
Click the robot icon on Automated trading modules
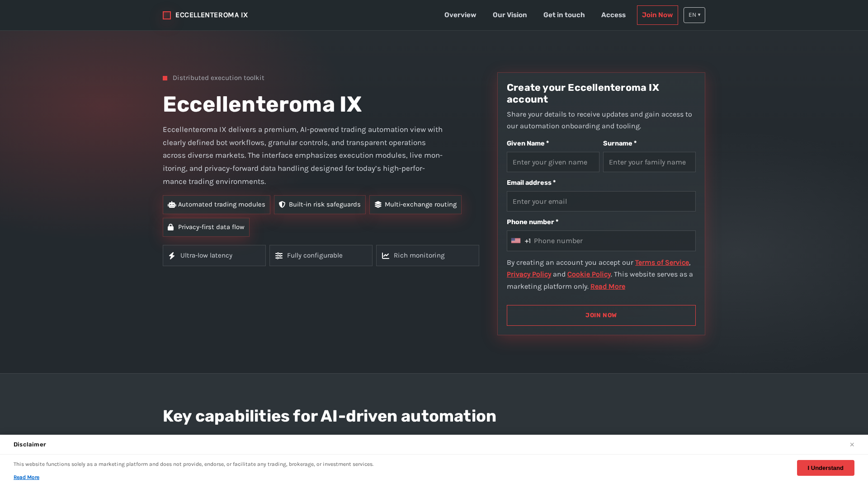172,205
